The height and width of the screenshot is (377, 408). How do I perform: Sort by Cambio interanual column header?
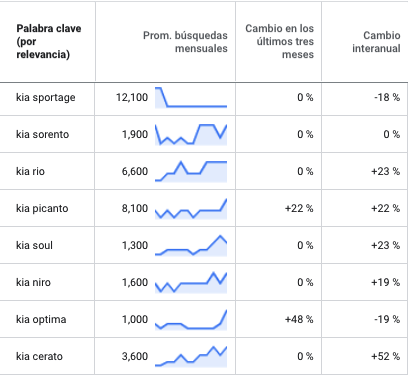376,42
